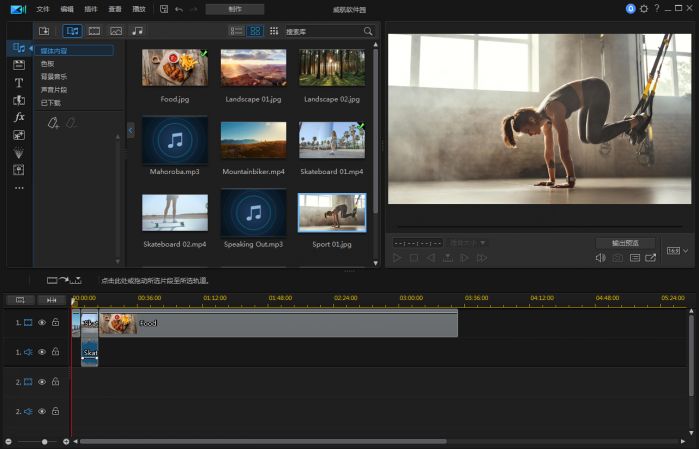
Task: Open the 文件 menu
Action: (x=43, y=8)
